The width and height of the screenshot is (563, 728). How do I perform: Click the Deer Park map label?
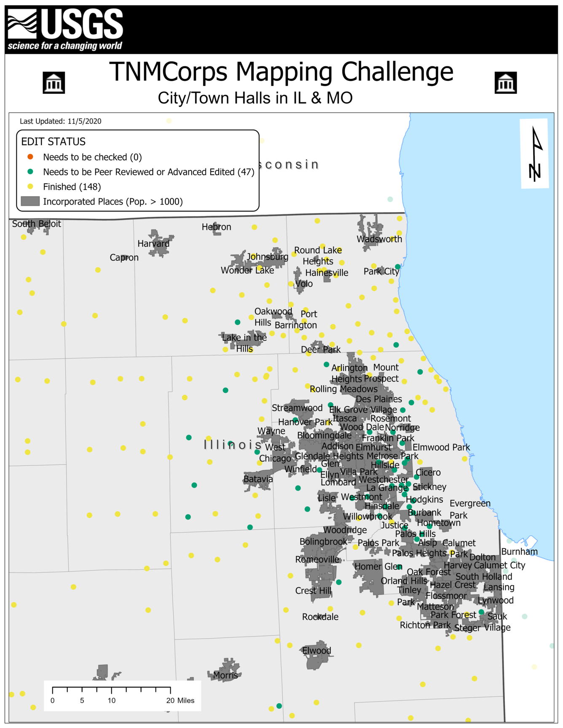tap(321, 349)
